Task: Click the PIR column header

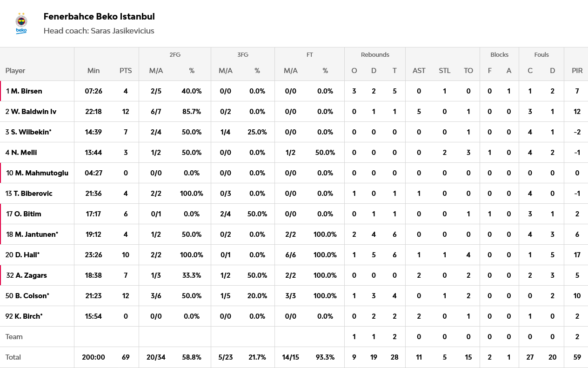Action: (x=577, y=71)
